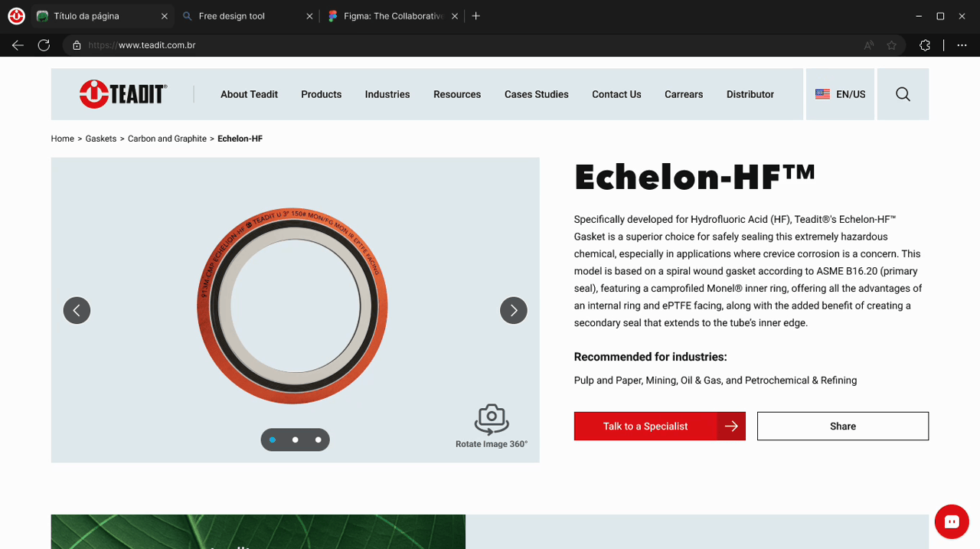Open browser settings three-dot menu
Viewport: 980px width, 549px height.
pyautogui.click(x=962, y=45)
